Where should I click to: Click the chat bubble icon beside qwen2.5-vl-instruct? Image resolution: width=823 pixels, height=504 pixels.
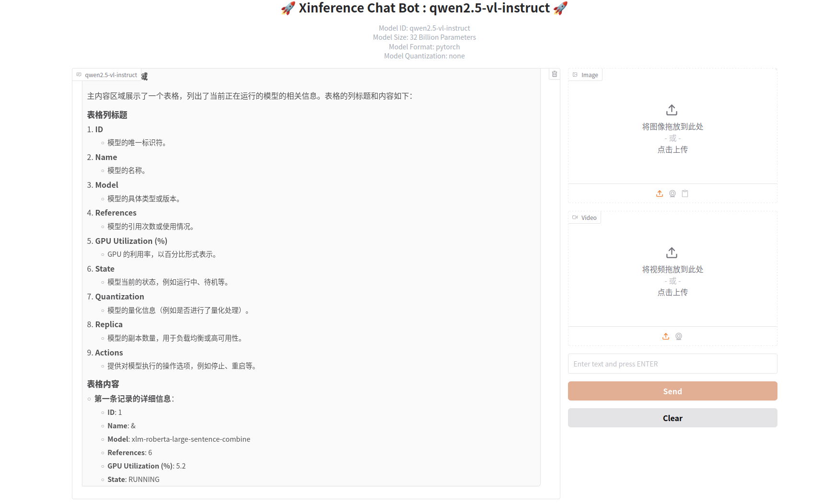tap(79, 75)
